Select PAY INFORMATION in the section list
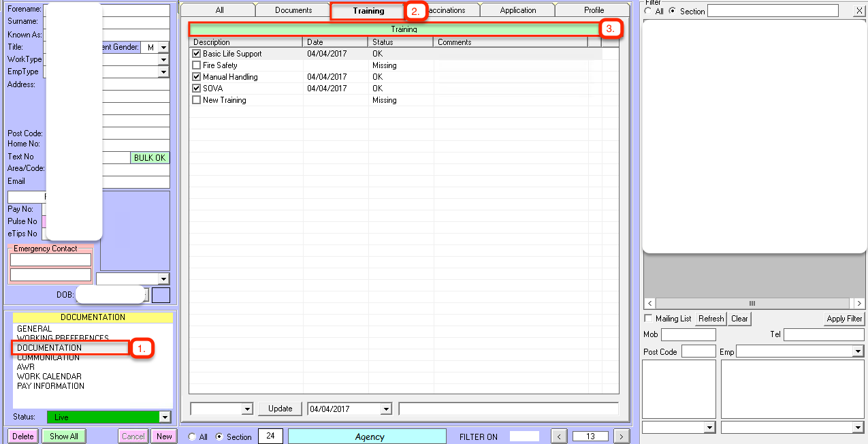The height and width of the screenshot is (444, 868). (x=50, y=386)
